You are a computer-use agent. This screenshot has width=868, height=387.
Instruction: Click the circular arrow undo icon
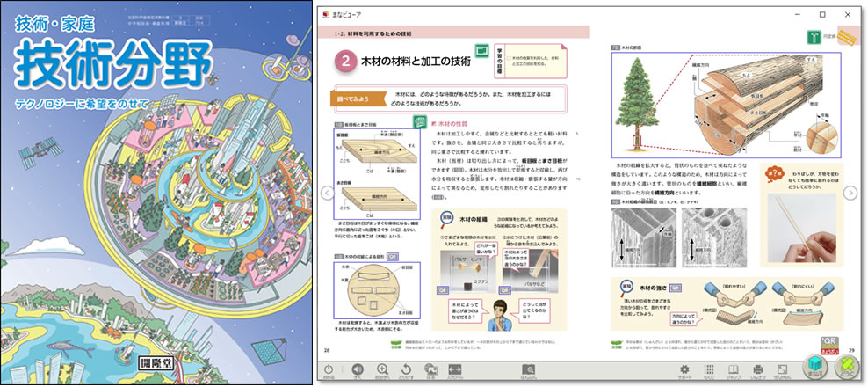(406, 369)
